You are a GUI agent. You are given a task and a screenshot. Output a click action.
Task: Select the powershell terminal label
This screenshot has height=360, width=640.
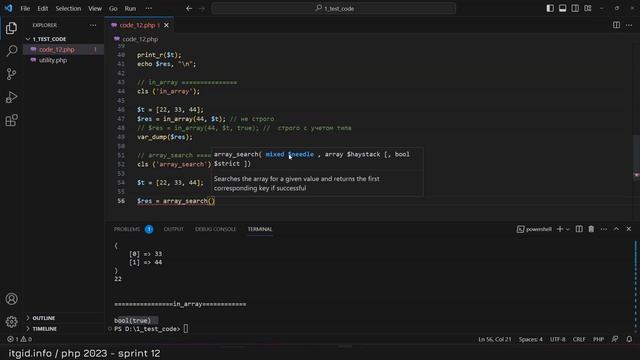[x=534, y=229]
